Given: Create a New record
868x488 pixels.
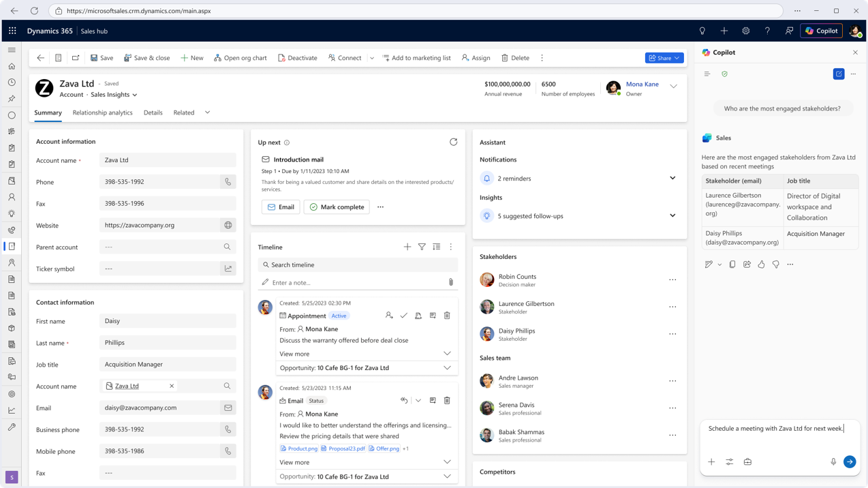Looking at the screenshot, I should pyautogui.click(x=192, y=58).
